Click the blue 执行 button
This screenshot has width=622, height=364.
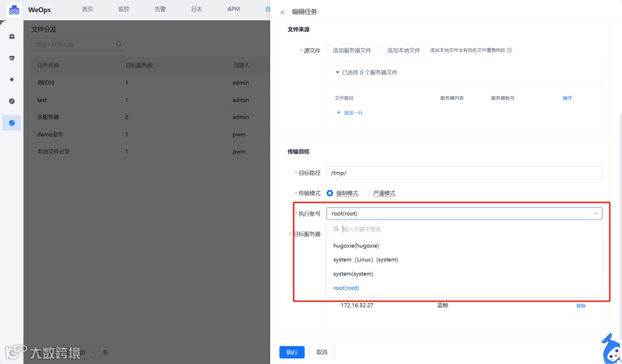click(x=292, y=352)
